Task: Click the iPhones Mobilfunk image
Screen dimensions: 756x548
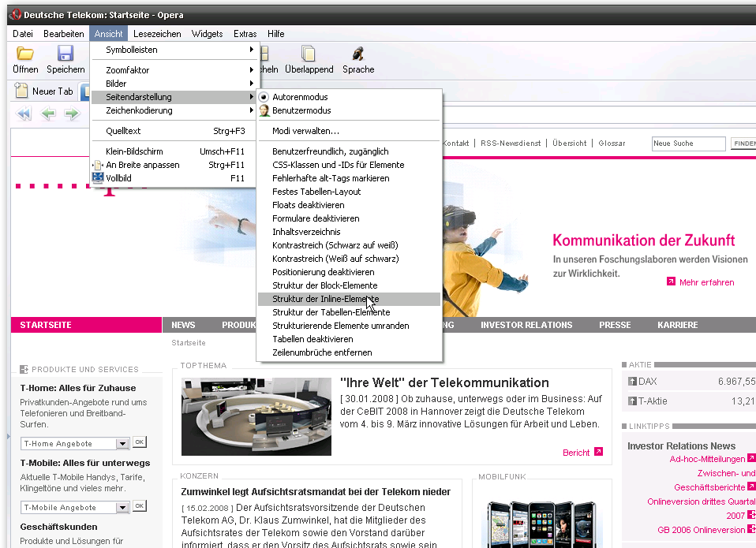Action: pos(542,524)
